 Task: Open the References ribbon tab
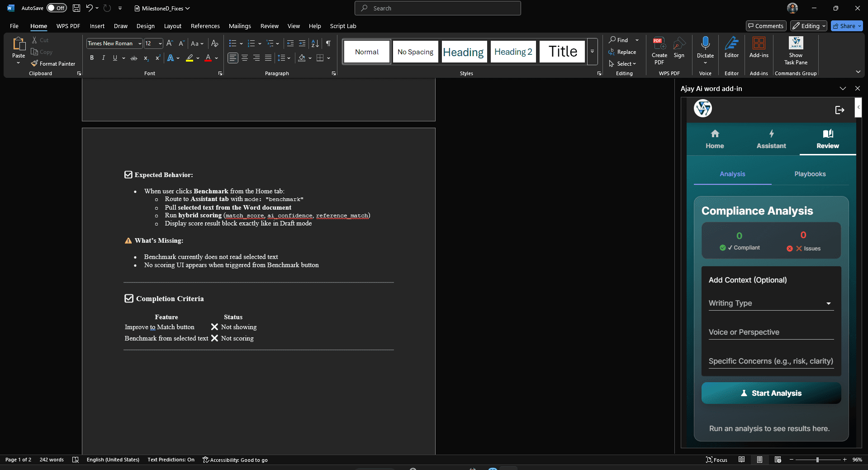click(205, 26)
